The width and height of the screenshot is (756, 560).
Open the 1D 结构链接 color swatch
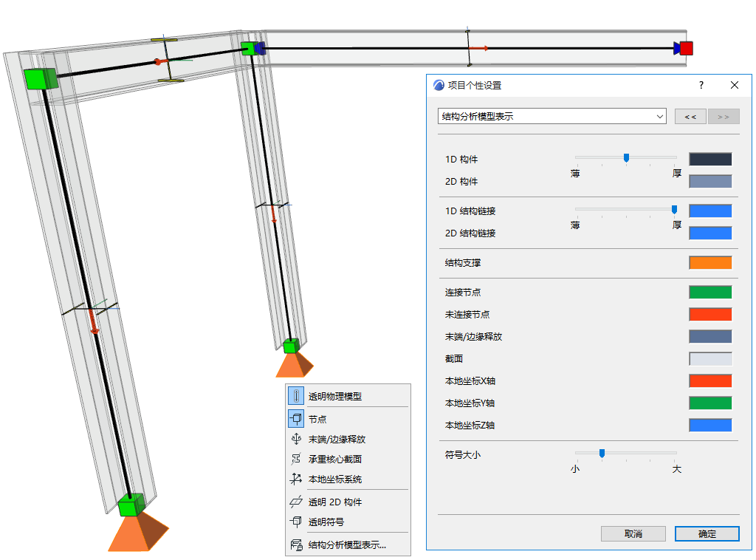tap(710, 211)
